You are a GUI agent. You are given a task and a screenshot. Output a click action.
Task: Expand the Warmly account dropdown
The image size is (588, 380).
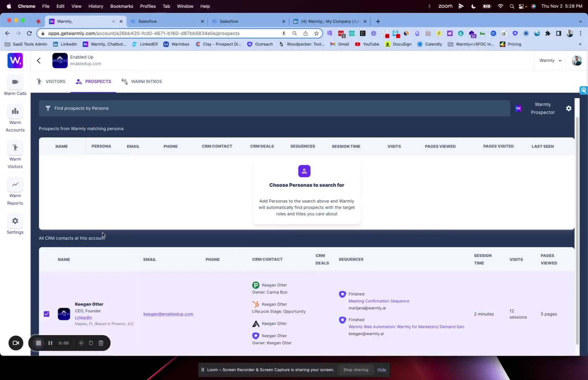coord(550,61)
